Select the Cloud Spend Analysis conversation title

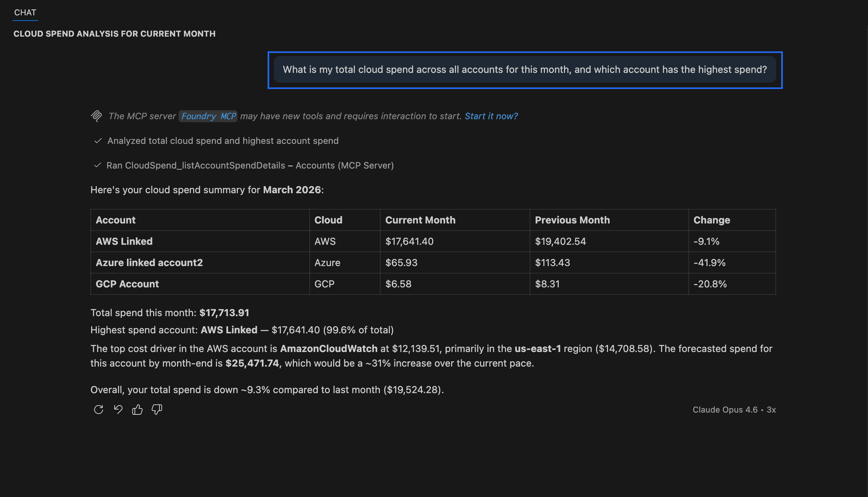pyautogui.click(x=114, y=34)
